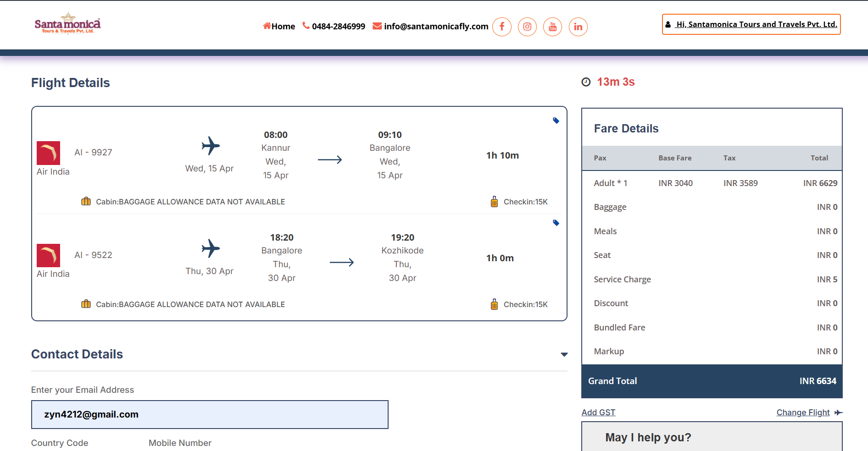
Task: Click Air India logo for flight AI - 9522
Action: coord(49,255)
